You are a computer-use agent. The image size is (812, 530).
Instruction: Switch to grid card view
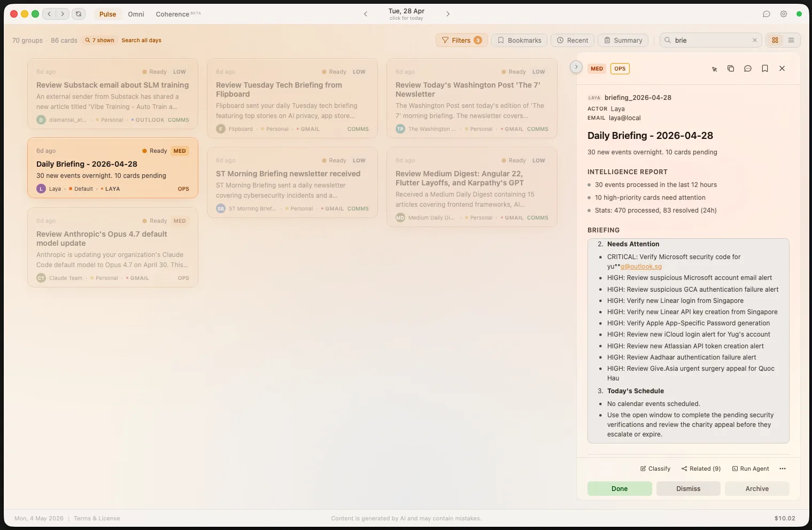tap(775, 40)
